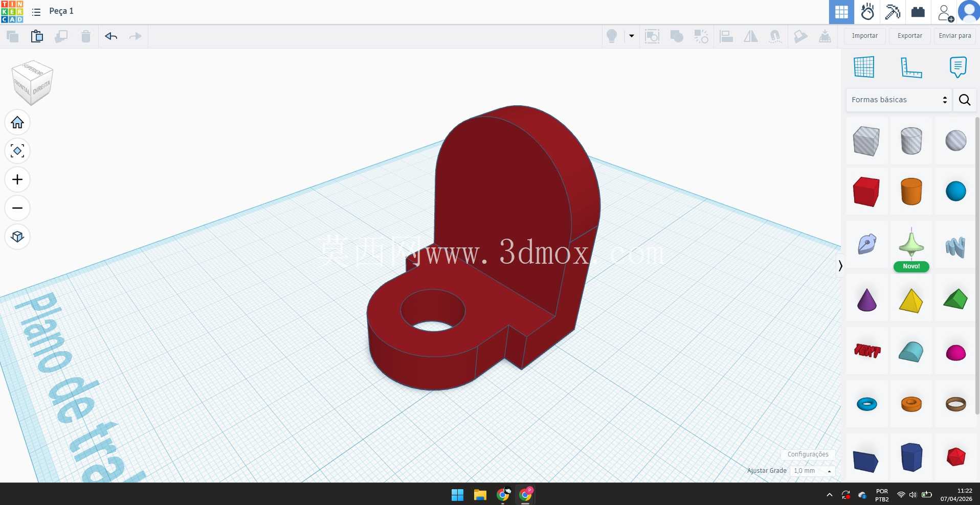Undo the last action
This screenshot has height=505, width=980.
pos(111,36)
